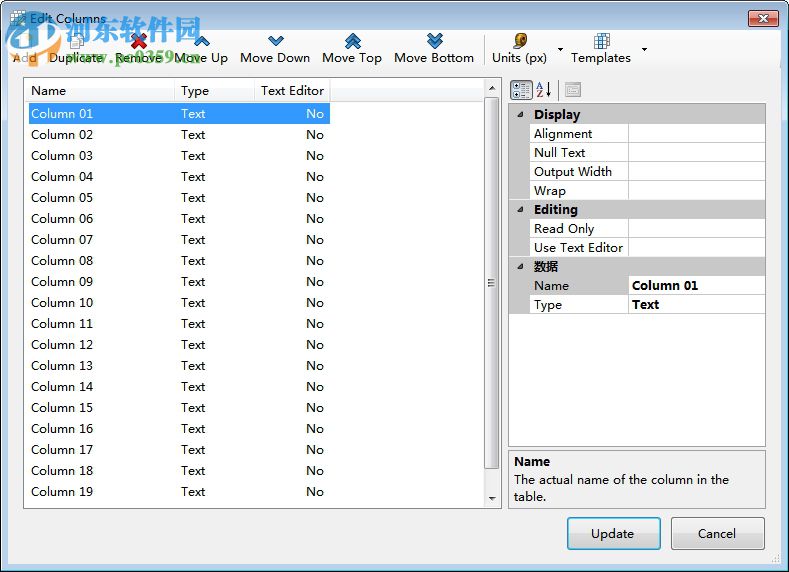Open the Units (px) dropdown arrow

pos(560,49)
